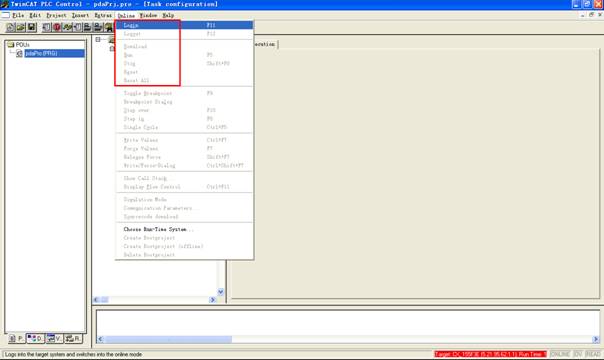This screenshot has width=604, height=360.
Task: Switch to the Visualizations tab
Action: point(54,338)
